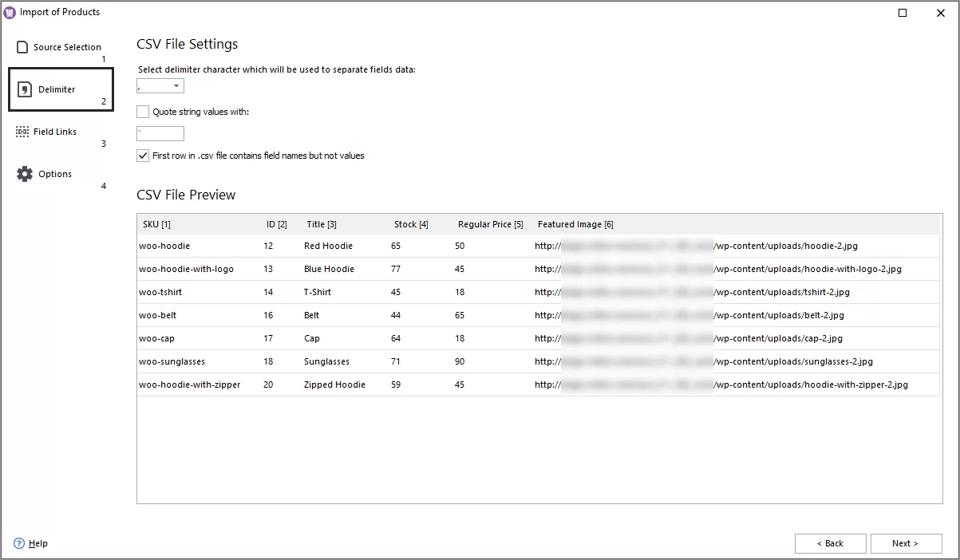960x560 pixels.
Task: Go to the Field Links step
Action: coord(54,131)
